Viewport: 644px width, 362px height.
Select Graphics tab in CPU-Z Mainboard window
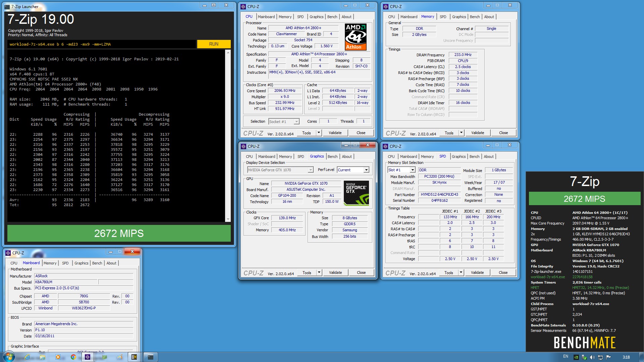(x=82, y=263)
